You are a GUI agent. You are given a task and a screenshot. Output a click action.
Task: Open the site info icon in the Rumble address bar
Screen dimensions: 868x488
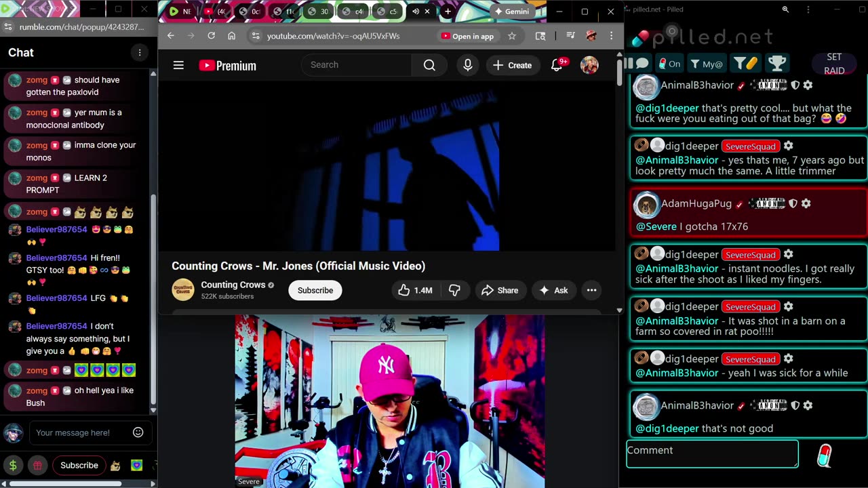8,27
